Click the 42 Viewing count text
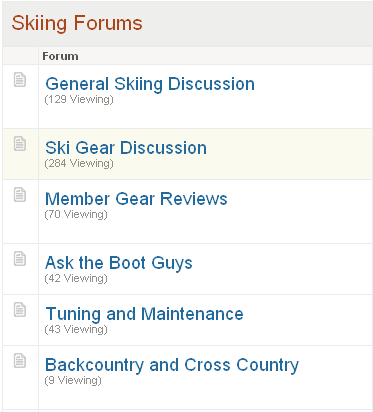This screenshot has width=373, height=412. (76, 278)
